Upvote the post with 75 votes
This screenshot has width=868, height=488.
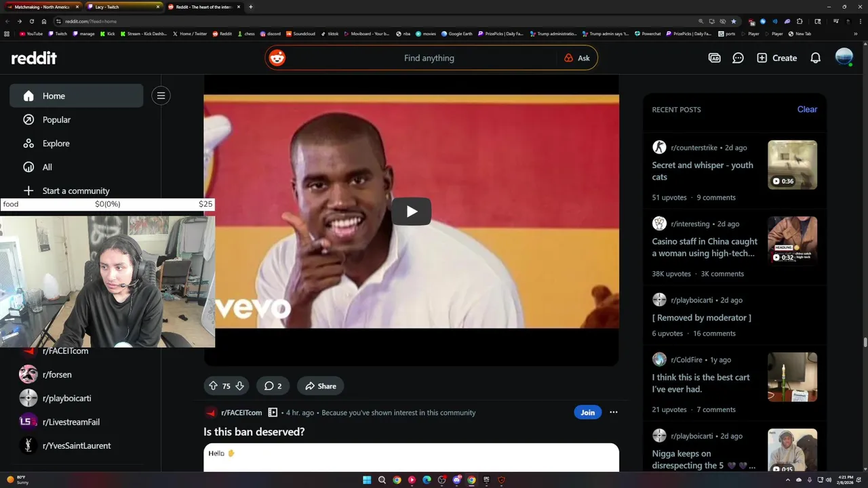(213, 386)
